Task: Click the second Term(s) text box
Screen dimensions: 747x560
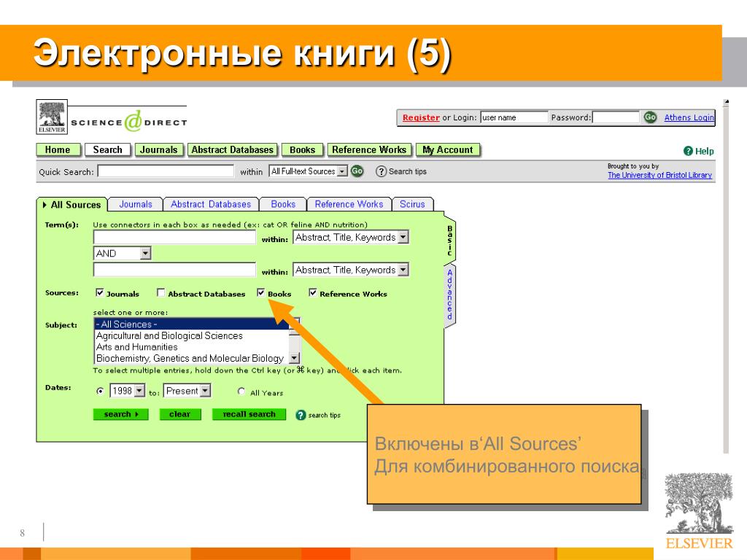Action: tap(174, 270)
